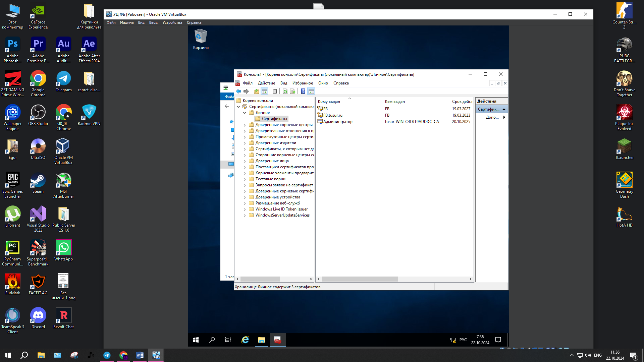Viewport: 644px width, 362px height.
Task: Open the Окно menu
Action: (x=323, y=83)
